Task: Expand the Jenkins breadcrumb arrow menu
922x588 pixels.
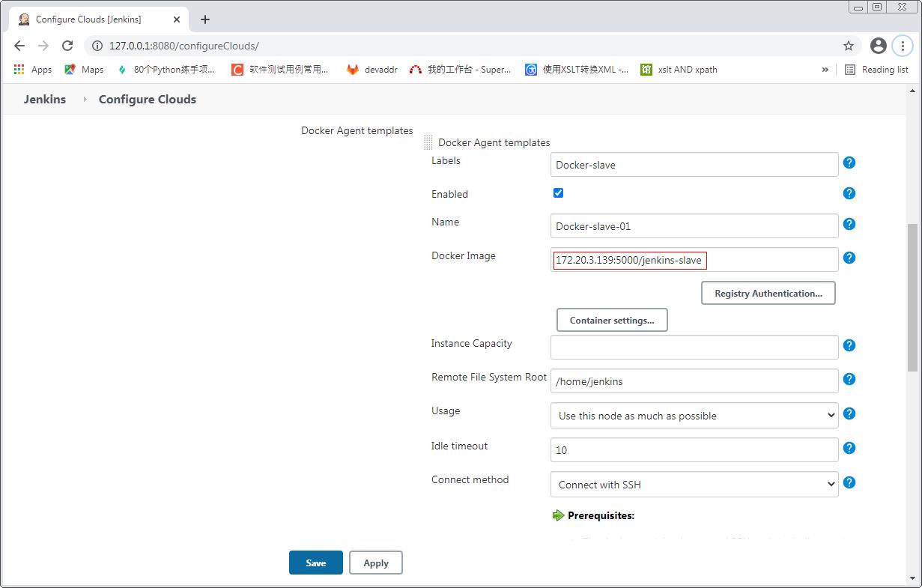Action: [84, 99]
